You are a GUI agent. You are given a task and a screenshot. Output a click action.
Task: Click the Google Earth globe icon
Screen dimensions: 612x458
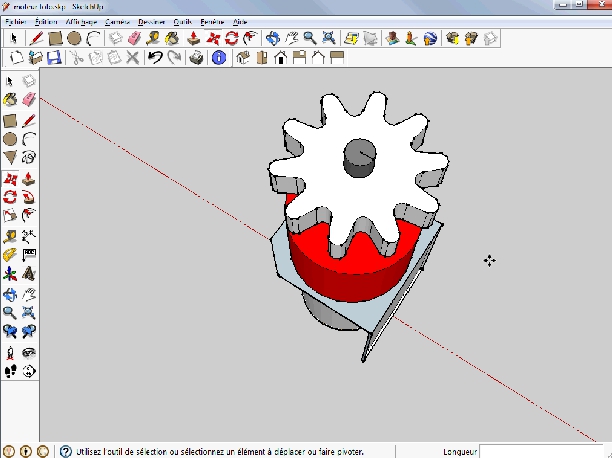[430, 38]
